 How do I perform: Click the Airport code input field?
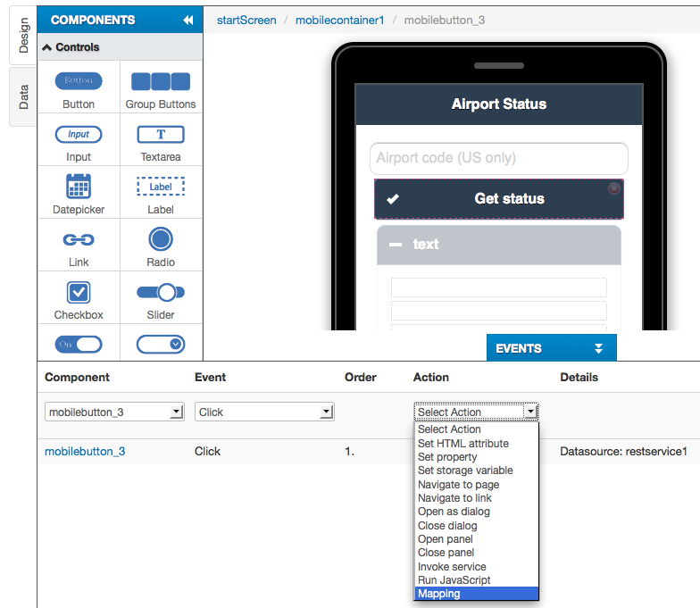pos(499,158)
